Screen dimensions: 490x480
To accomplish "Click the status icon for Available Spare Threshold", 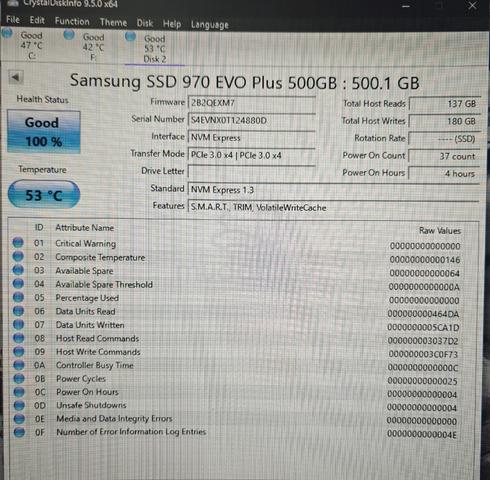I will [18, 283].
